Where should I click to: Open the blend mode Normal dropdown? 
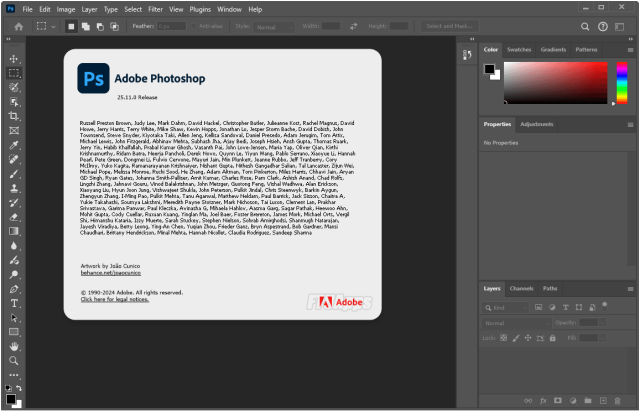tap(517, 323)
